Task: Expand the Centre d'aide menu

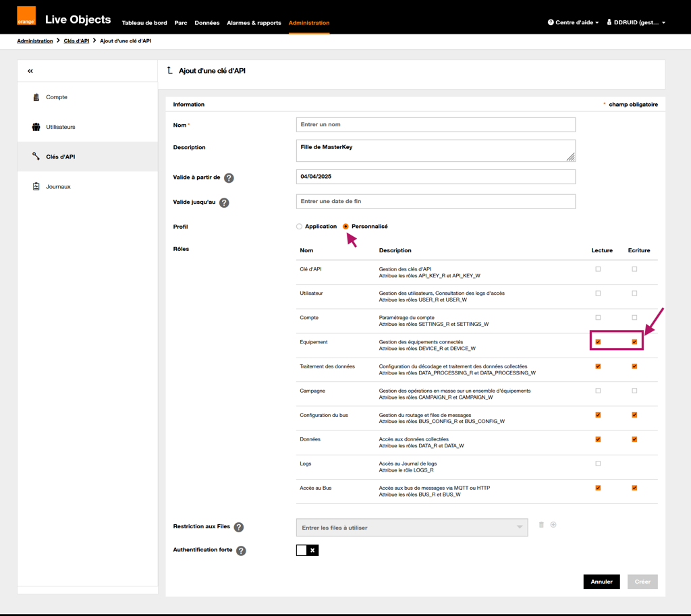Action: coord(574,22)
